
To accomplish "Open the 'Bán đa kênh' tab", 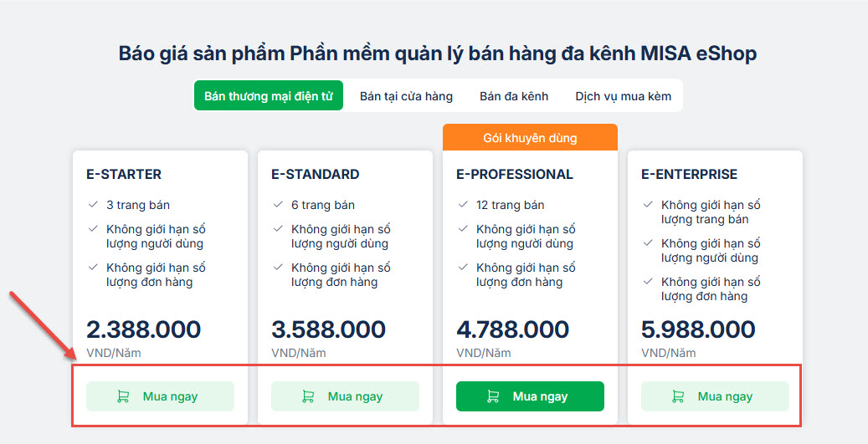I will point(514,96).
